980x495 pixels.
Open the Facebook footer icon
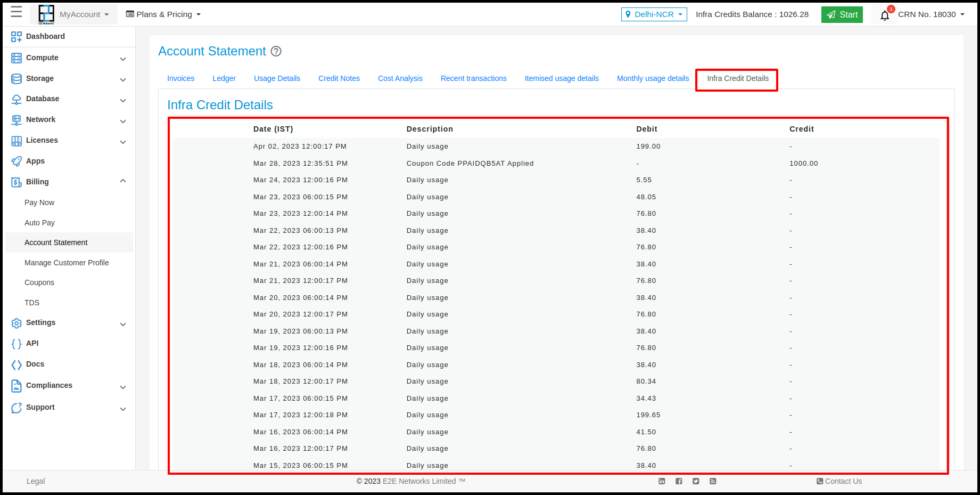[x=679, y=481]
